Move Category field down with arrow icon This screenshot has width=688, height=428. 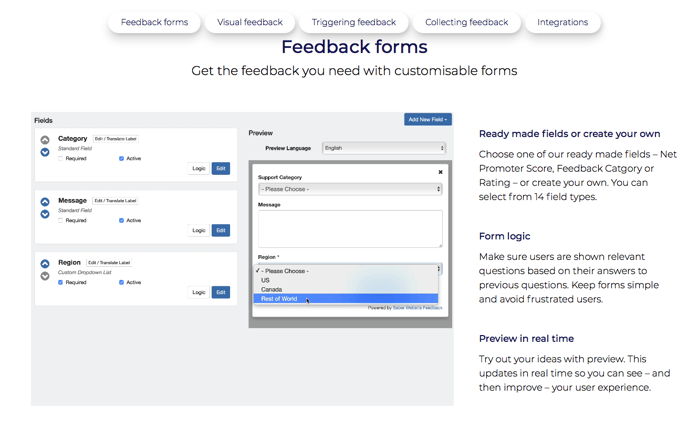pos(45,152)
